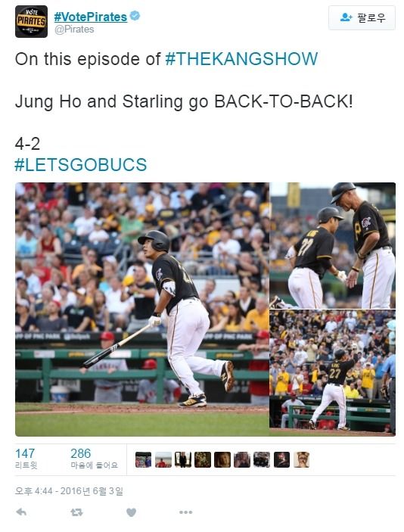Click the reply arrow icon
Image resolution: width=404 pixels, height=532 pixels.
21,512
